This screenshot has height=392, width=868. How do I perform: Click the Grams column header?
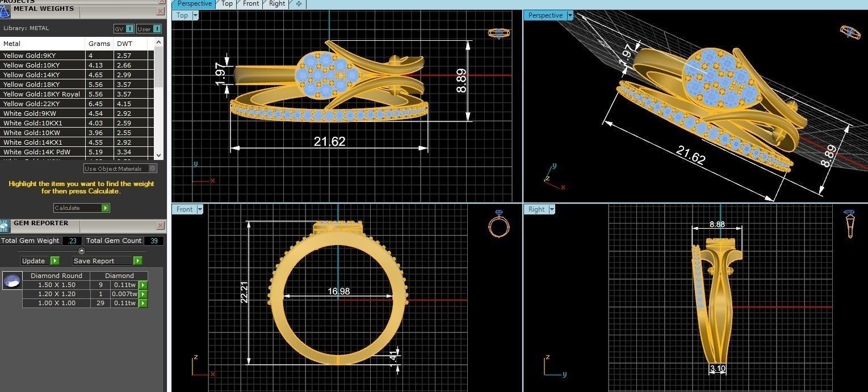[99, 44]
